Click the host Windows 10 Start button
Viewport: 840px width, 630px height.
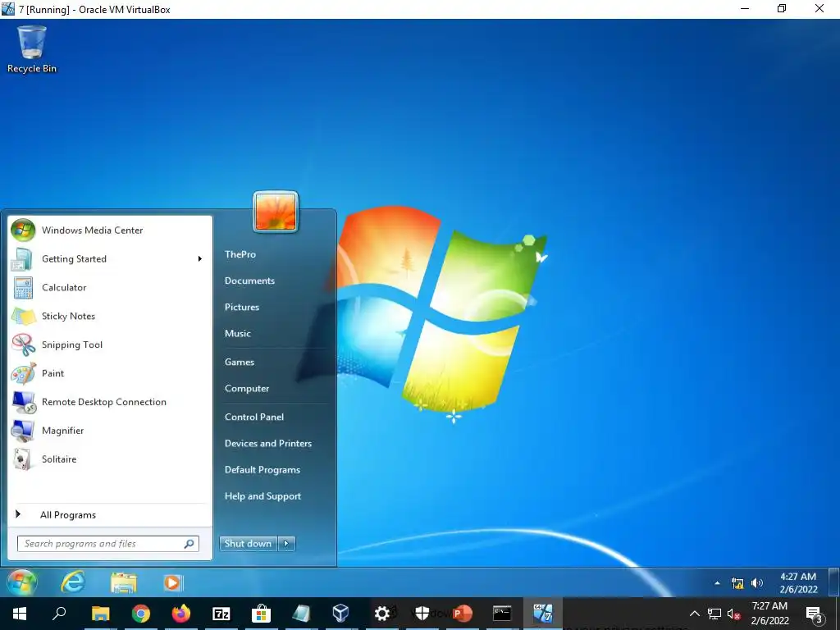tap(20, 614)
